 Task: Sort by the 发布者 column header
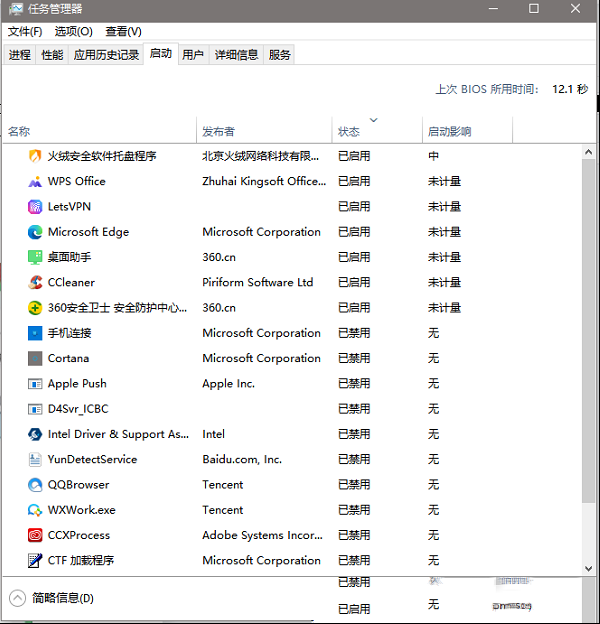(x=265, y=131)
